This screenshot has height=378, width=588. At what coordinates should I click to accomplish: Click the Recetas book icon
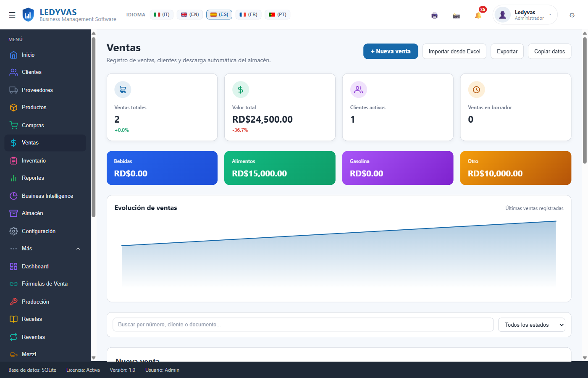(13, 319)
